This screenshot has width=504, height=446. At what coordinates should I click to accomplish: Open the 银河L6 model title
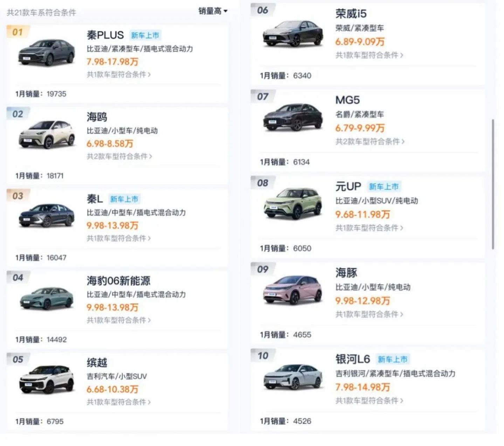352,359
